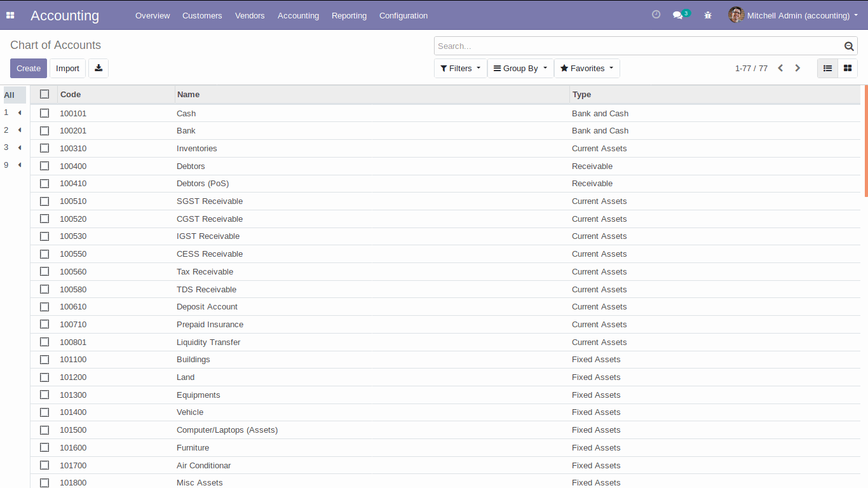Viewport: 868px width, 488px height.
Task: Open the Land account row
Action: (x=445, y=377)
